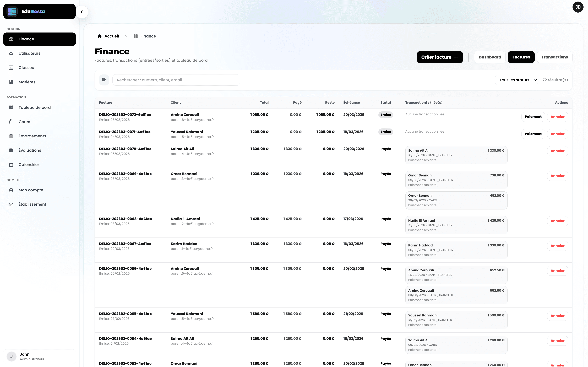Open the Tous les statuts dropdown

517,80
